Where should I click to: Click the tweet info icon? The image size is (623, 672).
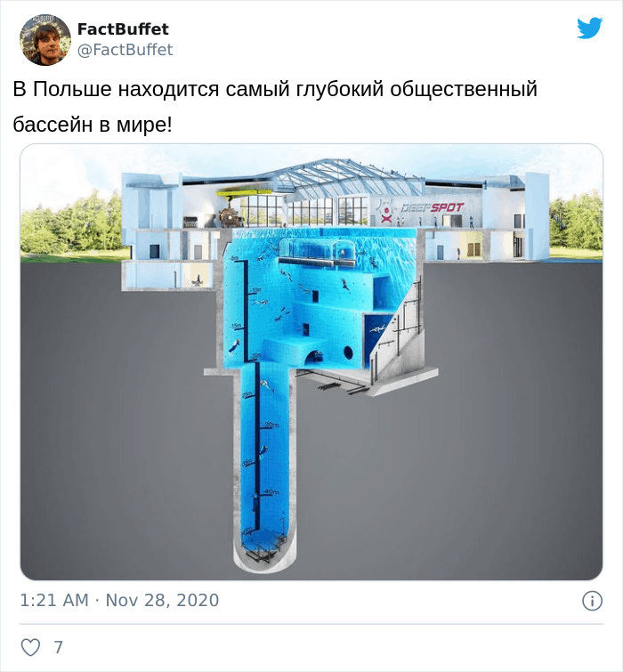(592, 601)
